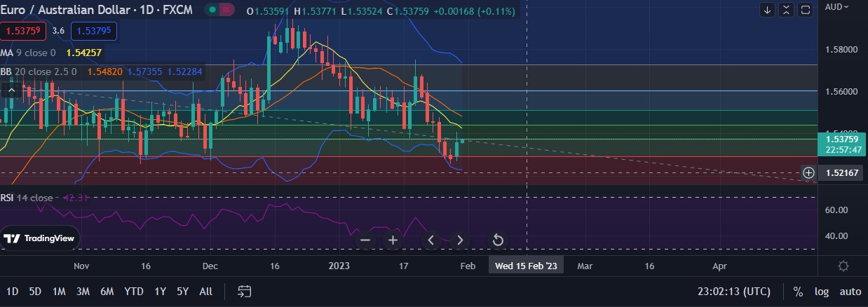Maximize the chart pane

(806, 10)
